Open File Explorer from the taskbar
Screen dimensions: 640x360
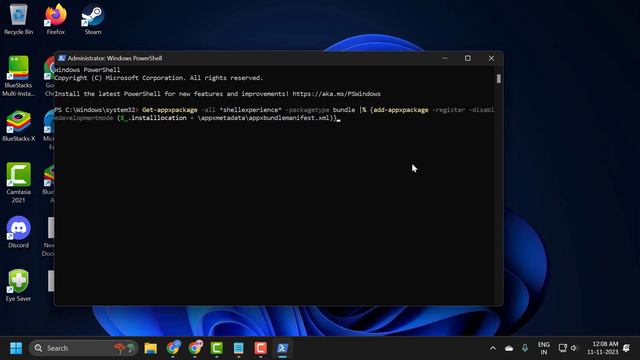[151, 348]
